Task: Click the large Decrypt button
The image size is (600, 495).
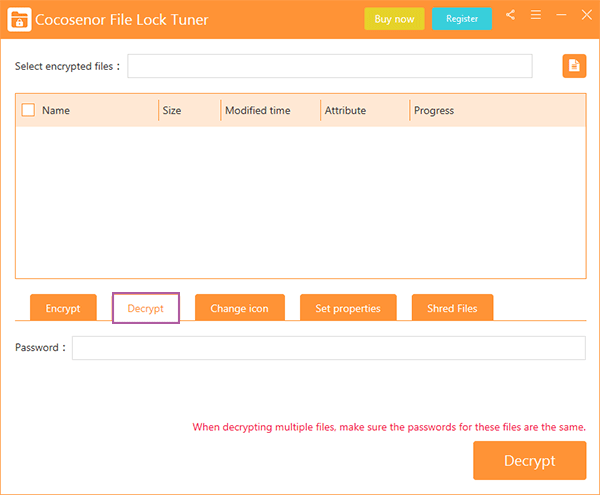Action: click(530, 460)
